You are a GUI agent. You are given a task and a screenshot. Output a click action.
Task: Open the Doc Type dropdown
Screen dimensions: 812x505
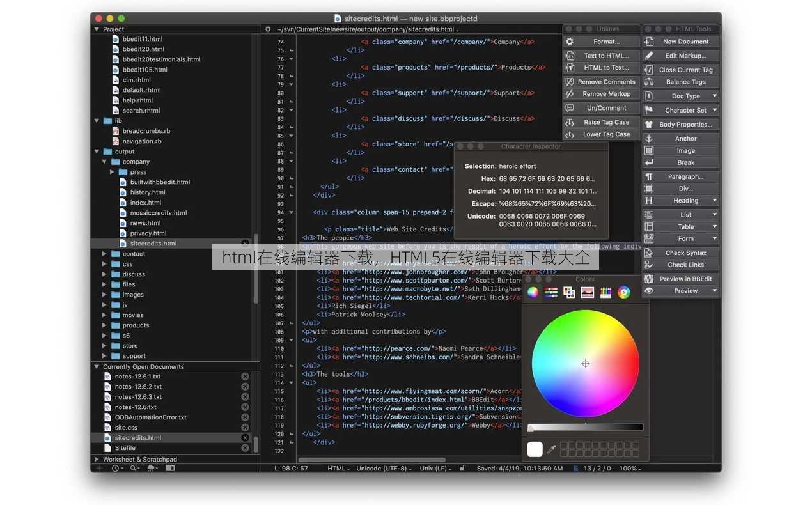click(681, 97)
